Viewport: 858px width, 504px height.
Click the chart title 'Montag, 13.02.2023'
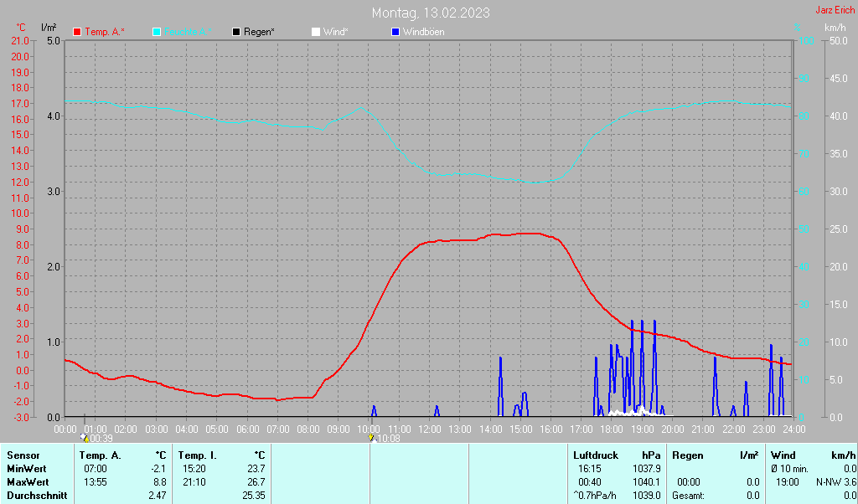coord(431,13)
